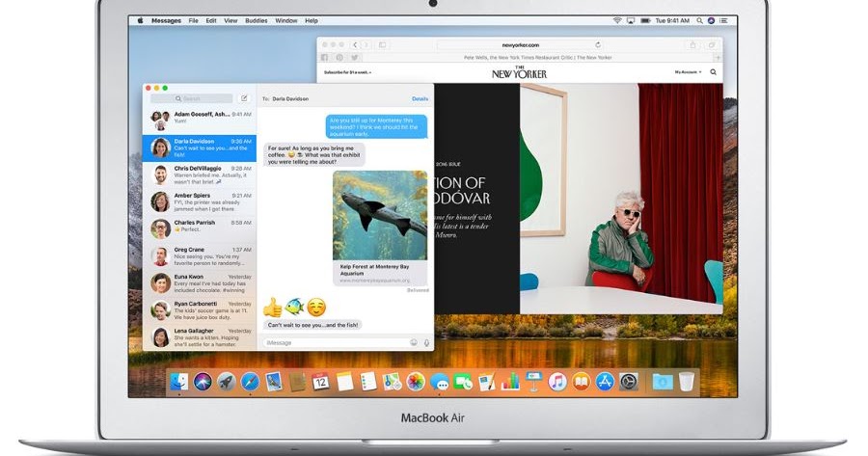Open Photos pinwheel icon in Dock

[x=415, y=382]
